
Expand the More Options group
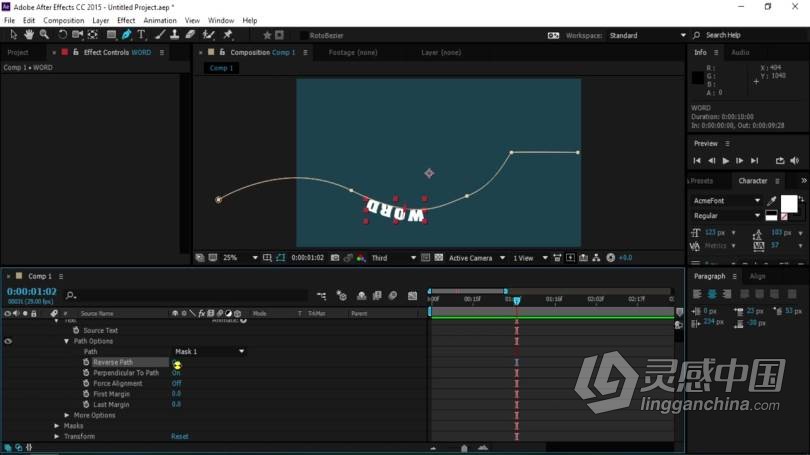(x=67, y=415)
